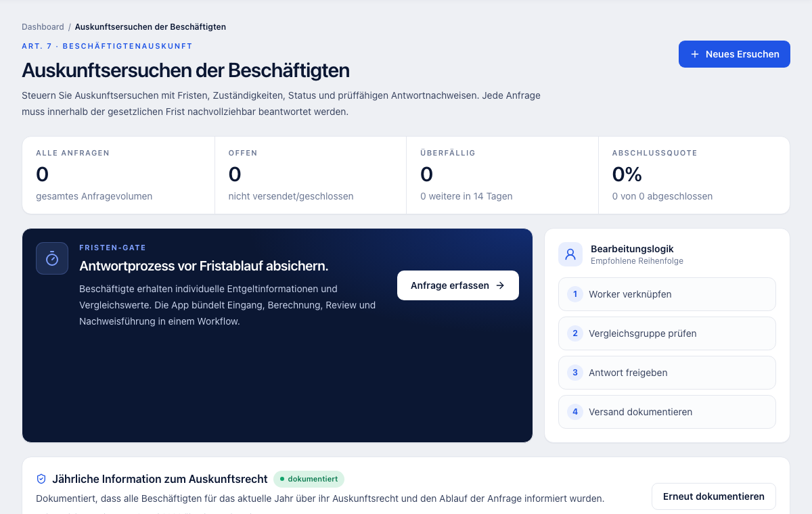Click the Alle Anfragen stat card

118,175
